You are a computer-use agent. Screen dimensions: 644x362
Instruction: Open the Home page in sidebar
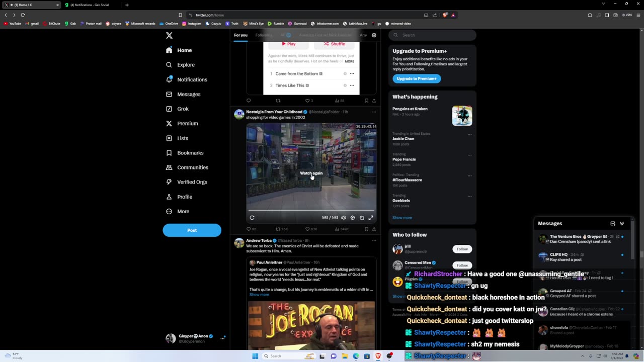click(179, 50)
